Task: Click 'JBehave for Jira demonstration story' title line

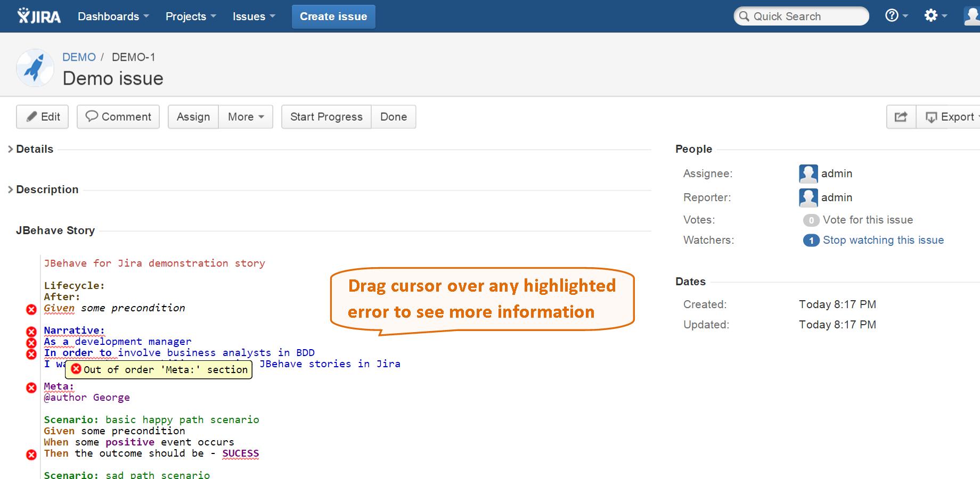Action: [154, 263]
